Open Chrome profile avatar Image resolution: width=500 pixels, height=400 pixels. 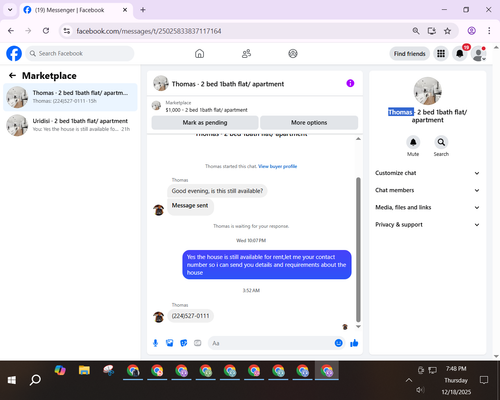[x=471, y=31]
